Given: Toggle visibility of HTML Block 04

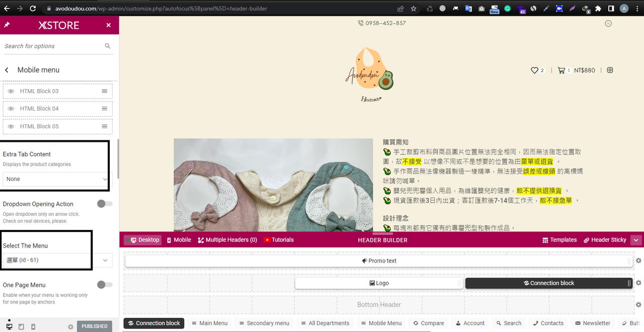Looking at the screenshot, I should pyautogui.click(x=11, y=109).
